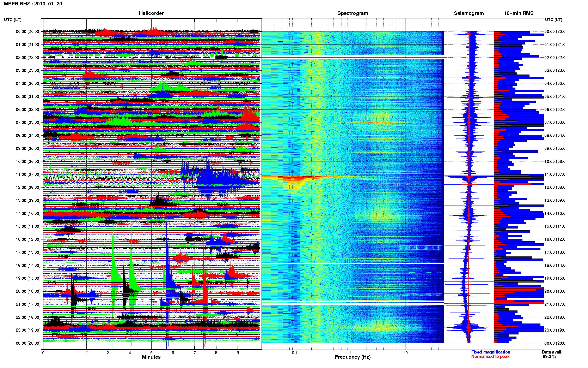Select the '10-min RMS' panel heading
This screenshot has height=368, width=588.
(x=519, y=13)
